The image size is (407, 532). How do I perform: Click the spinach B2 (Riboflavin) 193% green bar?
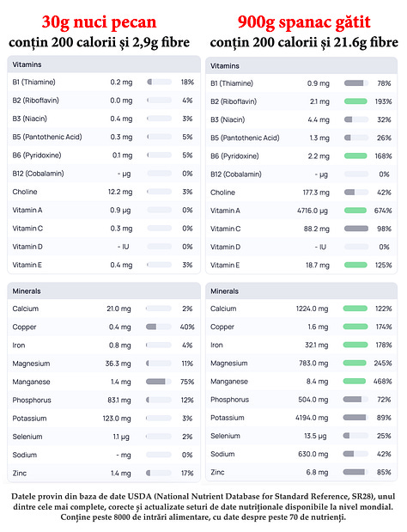point(355,101)
